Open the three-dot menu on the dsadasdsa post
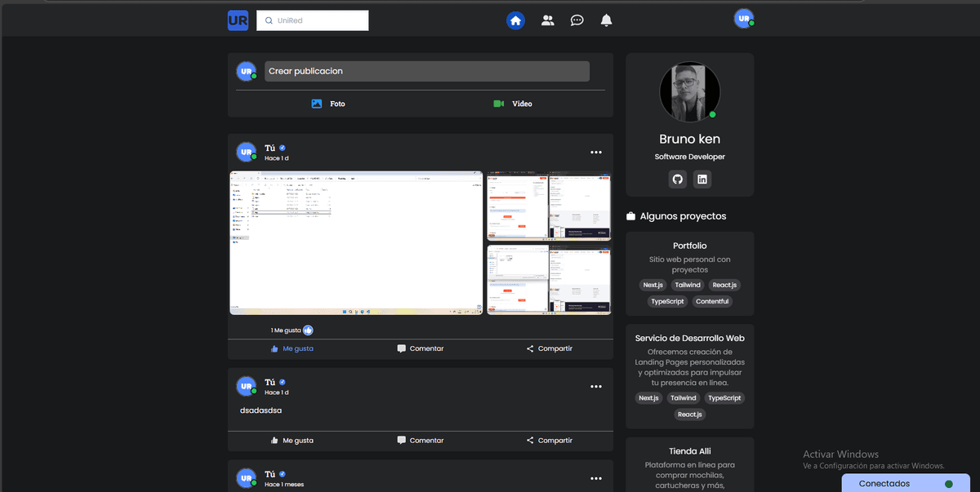This screenshot has width=980, height=492. pos(596,387)
